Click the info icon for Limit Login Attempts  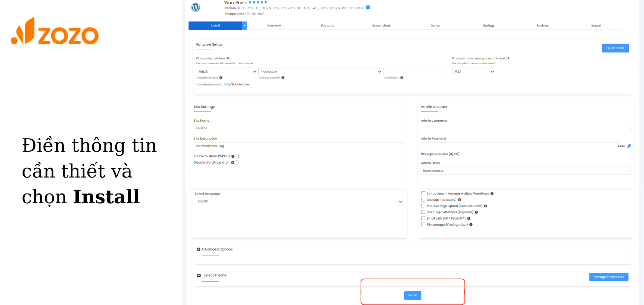coord(476,212)
